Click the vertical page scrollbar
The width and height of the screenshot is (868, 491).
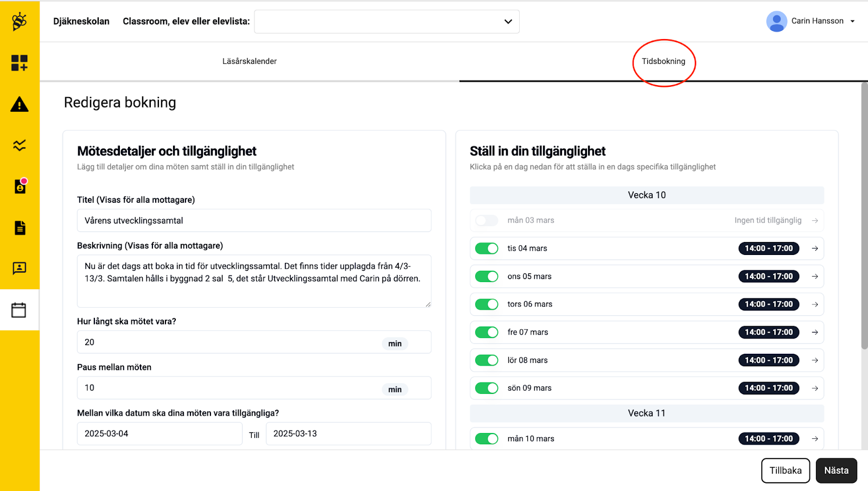pyautogui.click(x=864, y=217)
